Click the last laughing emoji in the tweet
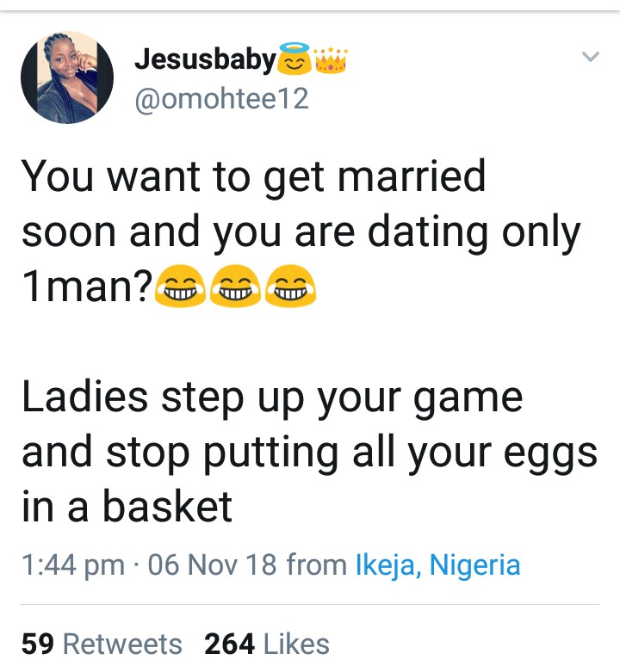The image size is (620, 672). tap(290, 289)
